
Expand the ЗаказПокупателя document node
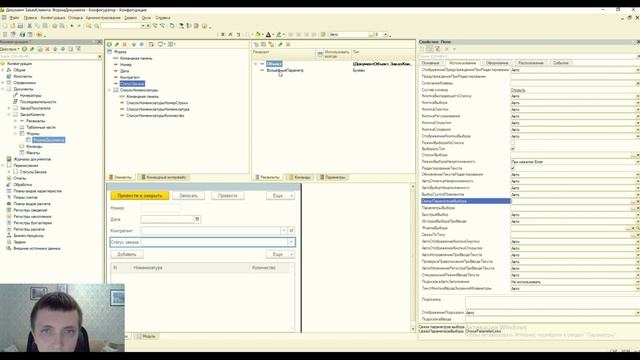pos(9,108)
